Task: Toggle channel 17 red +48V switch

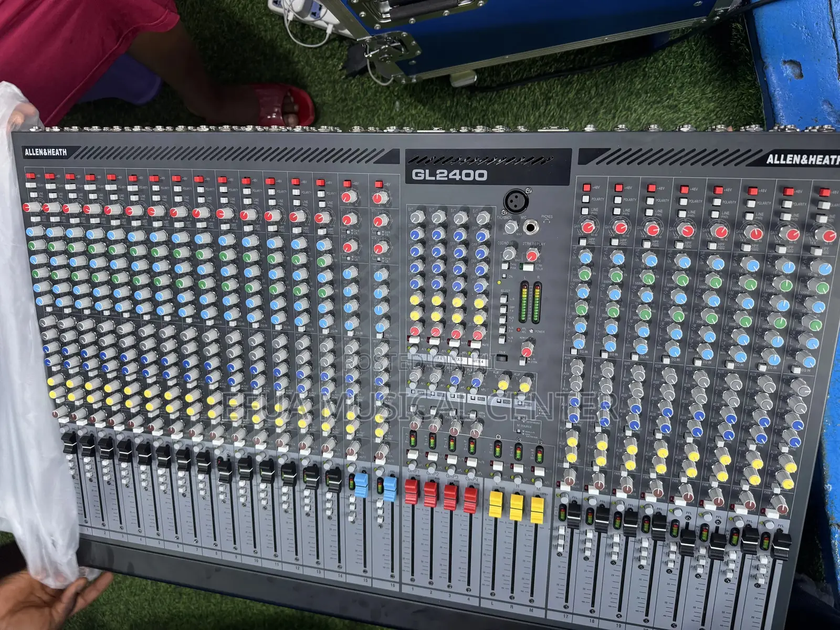Action: (586, 187)
